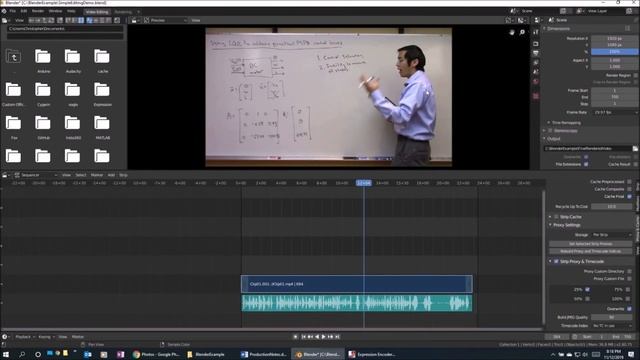640x360 pixels.
Task: Toggle the Cache Composite checkbox
Action: coord(629,189)
